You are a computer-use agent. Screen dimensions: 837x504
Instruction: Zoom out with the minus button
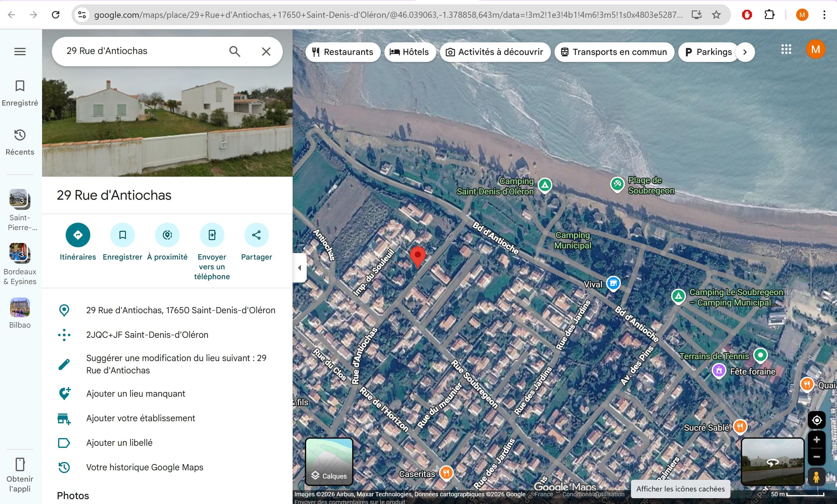point(817,457)
